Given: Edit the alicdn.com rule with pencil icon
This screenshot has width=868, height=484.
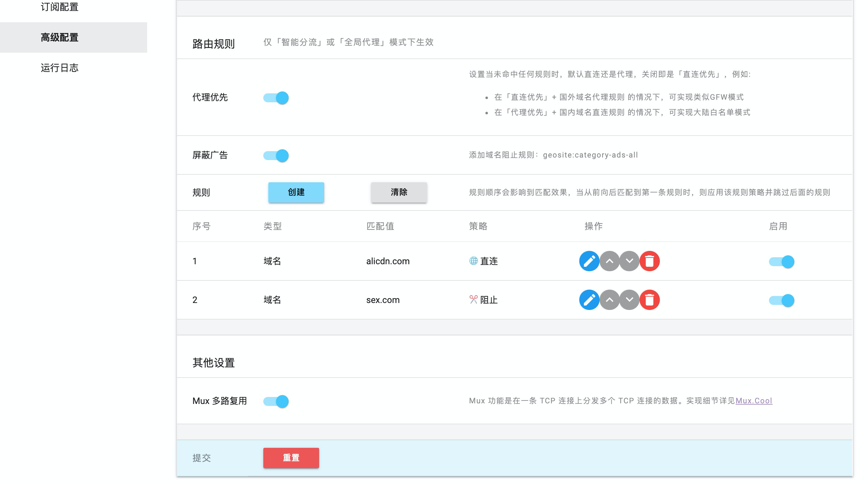Looking at the screenshot, I should (x=589, y=261).
